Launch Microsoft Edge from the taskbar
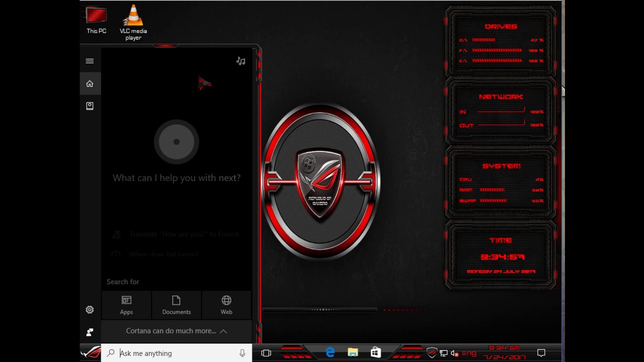644x362 pixels. click(330, 352)
